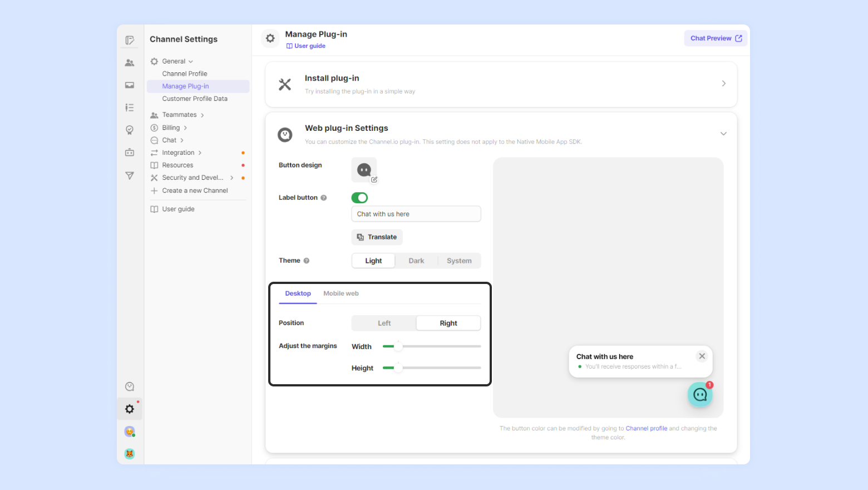Switch to the Mobile web tab
The width and height of the screenshot is (868, 490).
pyautogui.click(x=341, y=293)
